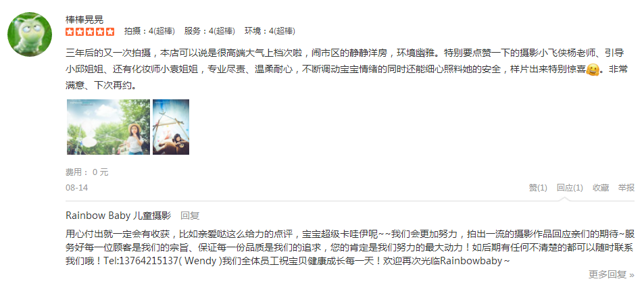Bookmark the review with 收藏

pyautogui.click(x=601, y=188)
